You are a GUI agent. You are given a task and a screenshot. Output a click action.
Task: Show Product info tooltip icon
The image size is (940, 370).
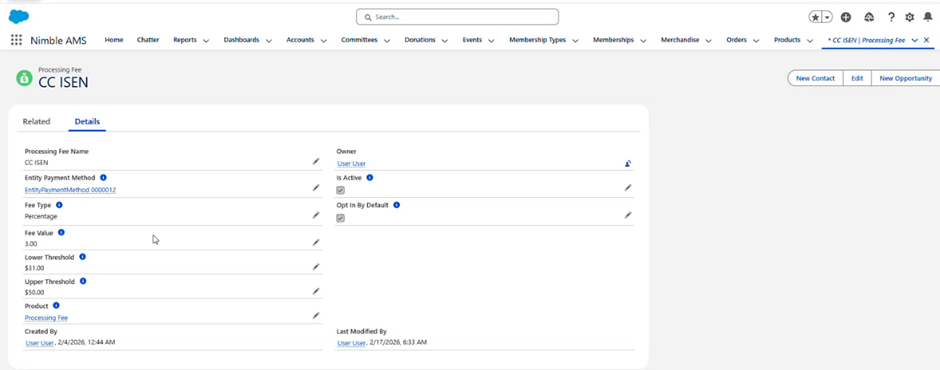[x=56, y=305]
